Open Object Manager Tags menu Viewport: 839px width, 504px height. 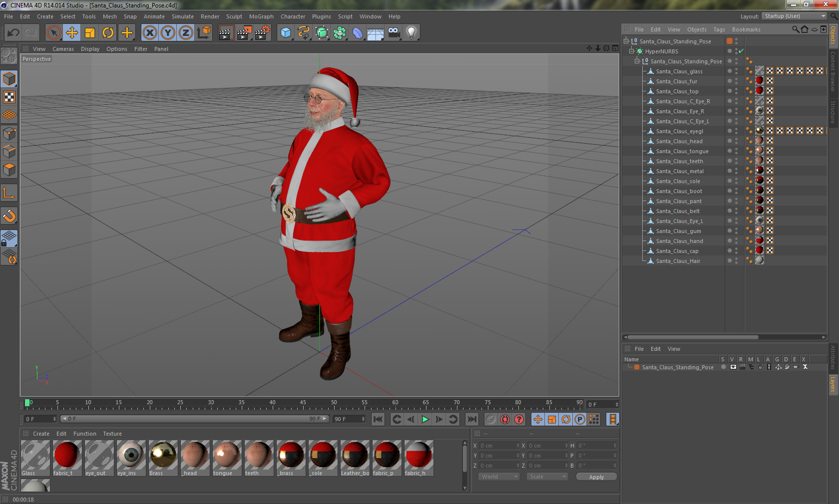[x=719, y=29]
